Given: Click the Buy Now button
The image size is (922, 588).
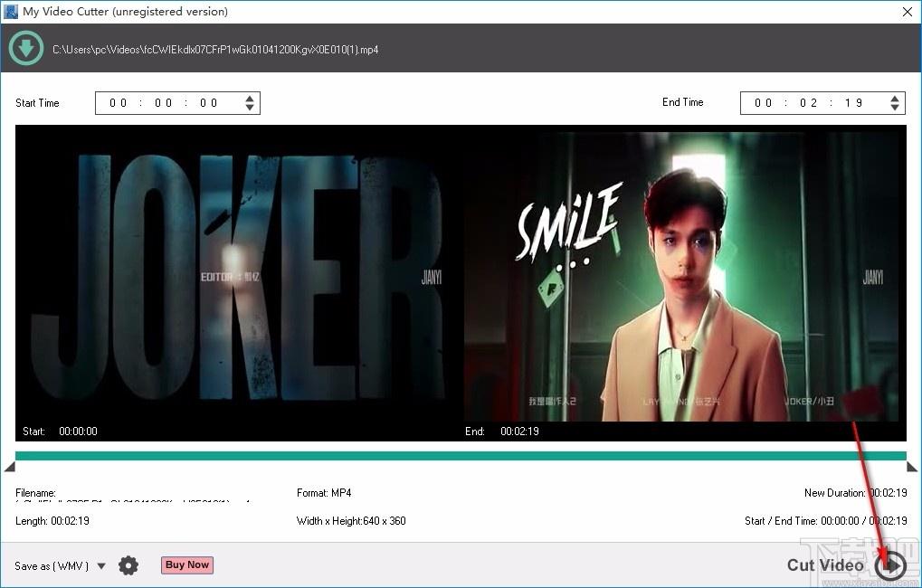Looking at the screenshot, I should 187,565.
